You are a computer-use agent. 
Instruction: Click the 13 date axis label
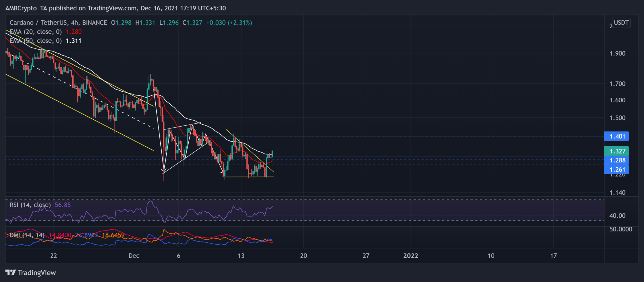(241, 256)
